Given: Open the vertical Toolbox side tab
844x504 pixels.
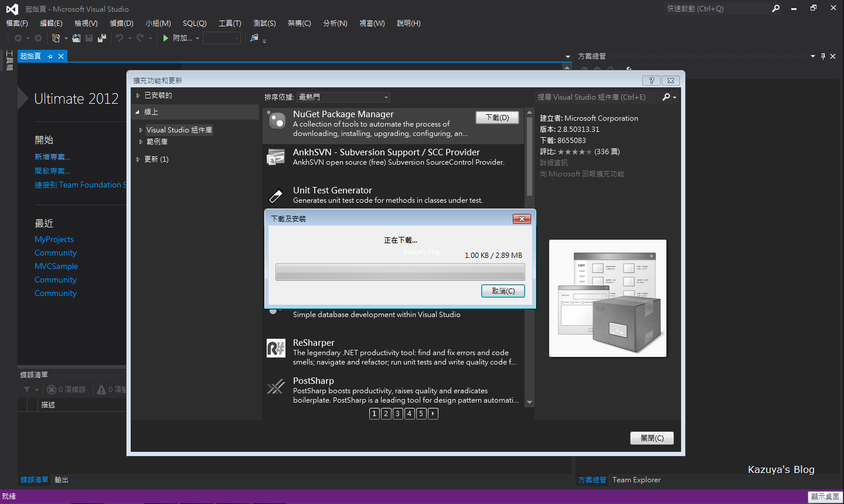Looking at the screenshot, I should tap(9, 60).
